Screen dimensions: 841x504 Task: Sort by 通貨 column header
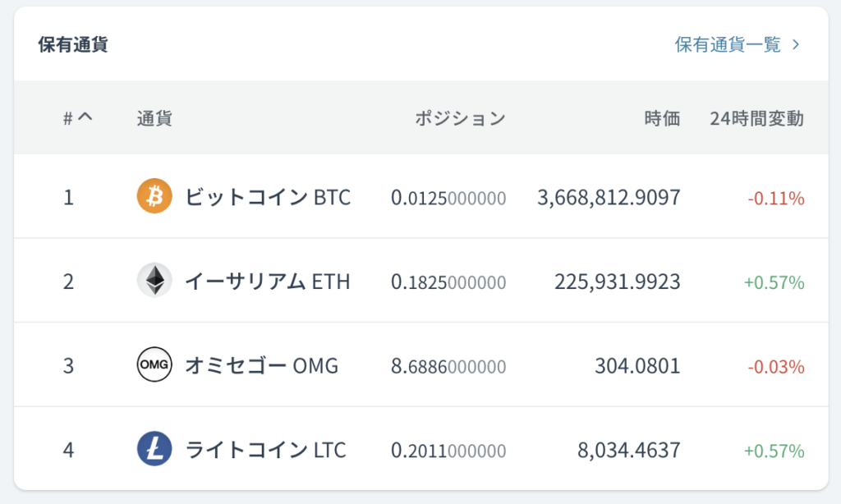154,118
